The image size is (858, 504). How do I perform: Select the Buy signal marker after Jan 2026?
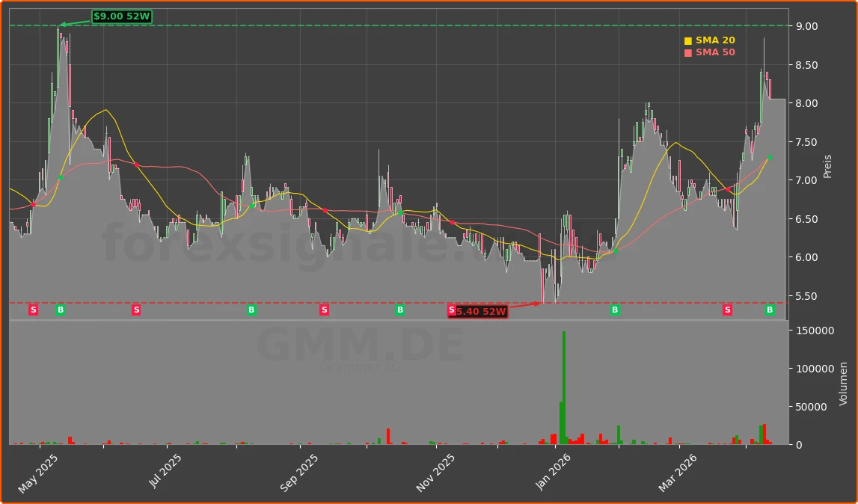[613, 309]
